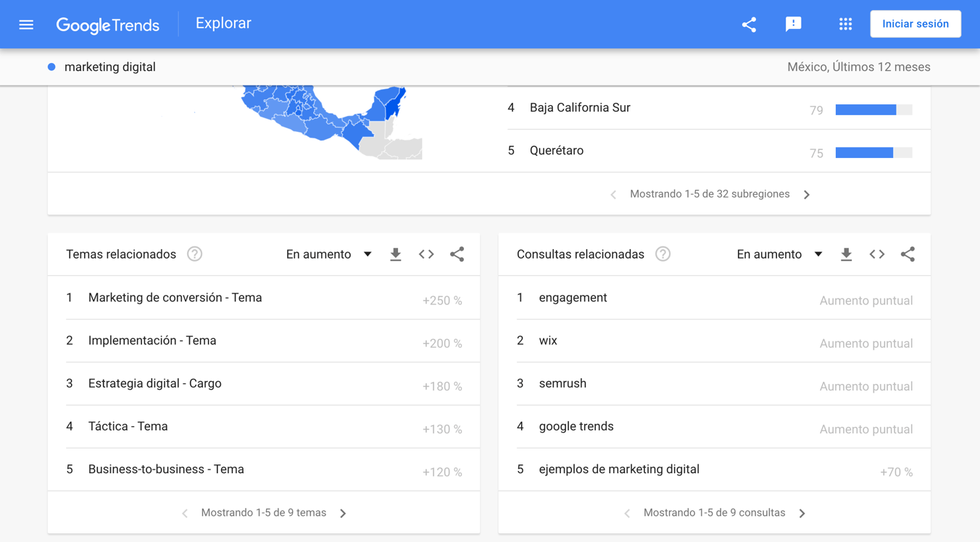Click the Iniciar sesión button
Screen dimensions: 980x542
pos(915,24)
